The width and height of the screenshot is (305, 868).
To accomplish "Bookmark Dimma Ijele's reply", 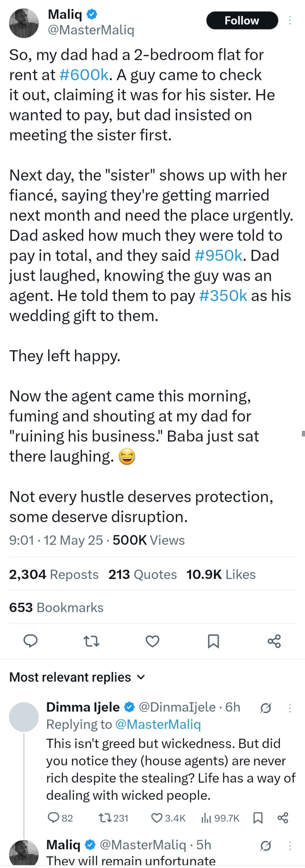I will [258, 818].
